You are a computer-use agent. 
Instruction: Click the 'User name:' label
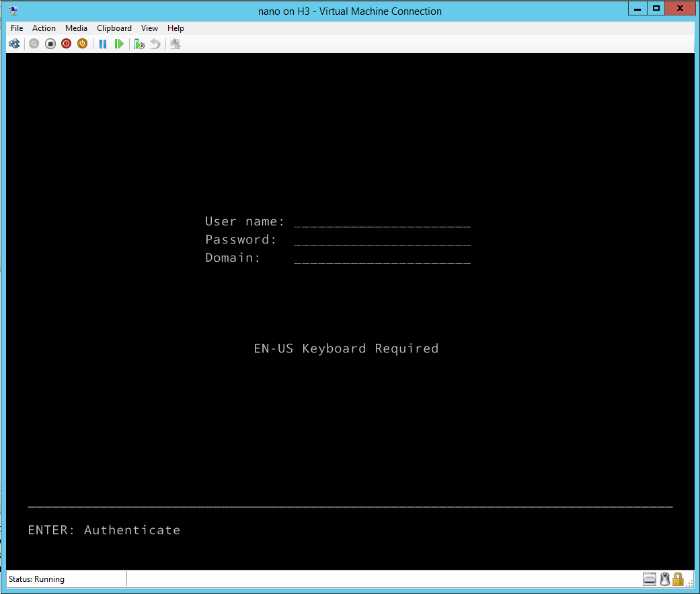coord(245,221)
